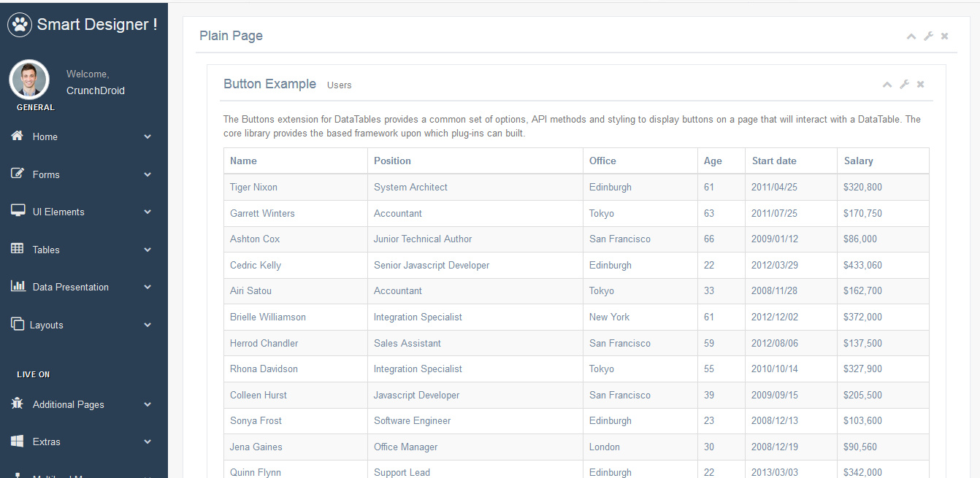Close the Button Example panel
The height and width of the screenshot is (478, 980).
[x=921, y=85]
